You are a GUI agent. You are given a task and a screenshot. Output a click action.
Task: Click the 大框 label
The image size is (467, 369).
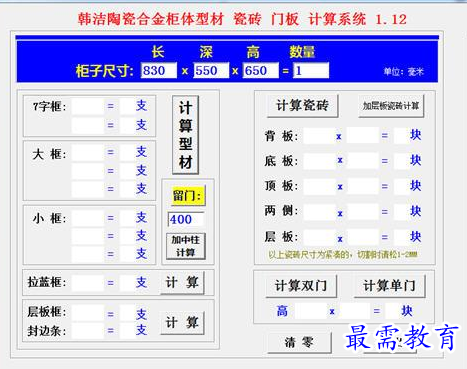pyautogui.click(x=49, y=154)
